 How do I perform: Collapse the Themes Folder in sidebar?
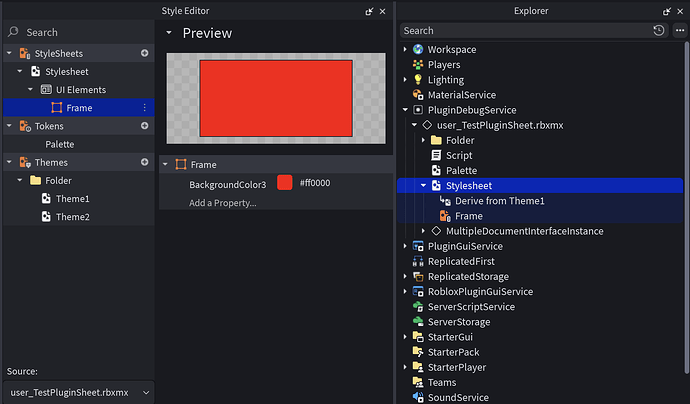pos(22,181)
